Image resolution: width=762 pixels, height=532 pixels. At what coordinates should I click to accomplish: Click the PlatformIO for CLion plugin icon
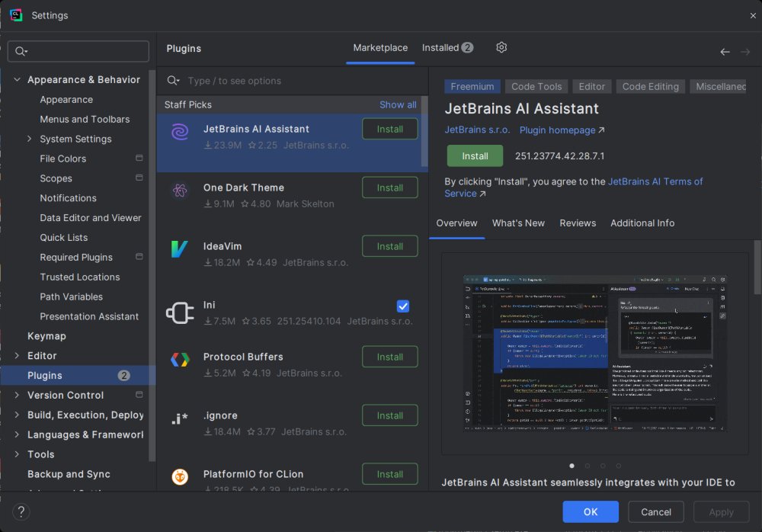180,477
